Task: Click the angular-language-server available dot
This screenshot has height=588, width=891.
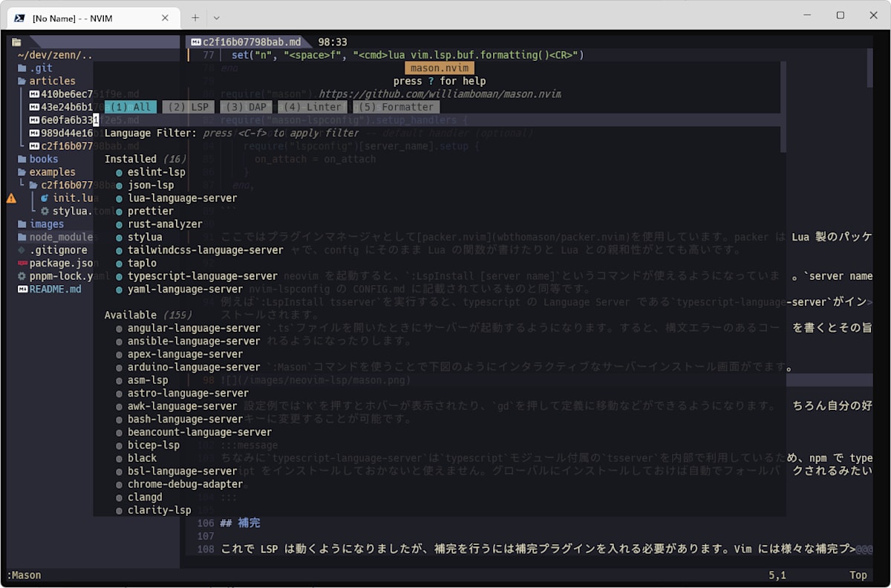Action: tap(120, 328)
